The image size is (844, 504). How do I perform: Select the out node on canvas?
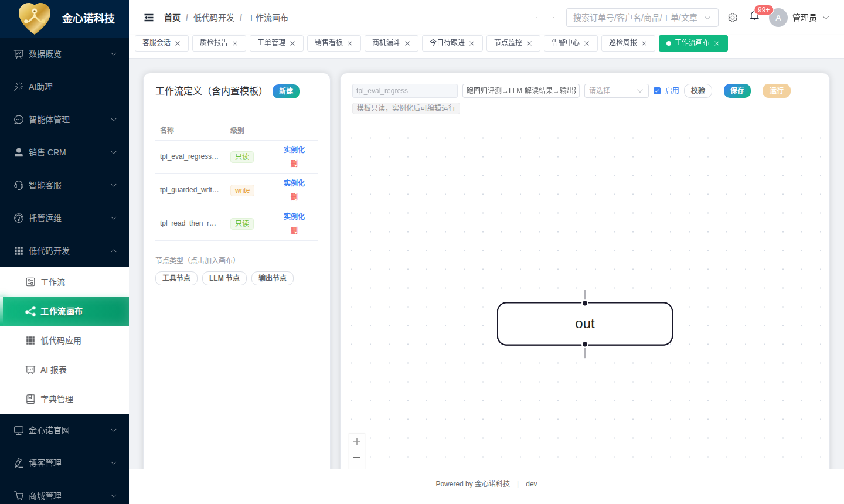tap(585, 324)
